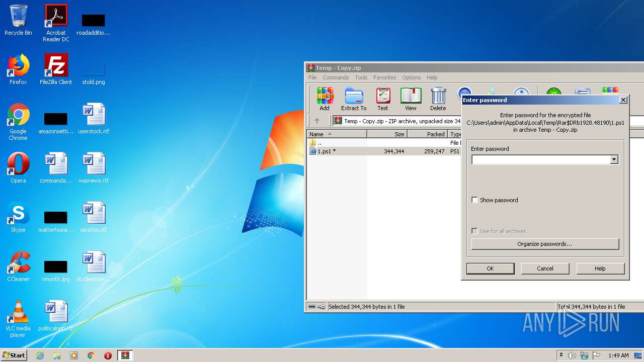Screen dimensions: 644x362
Task: Click the volume speaker tray icon
Action: coord(572,355)
